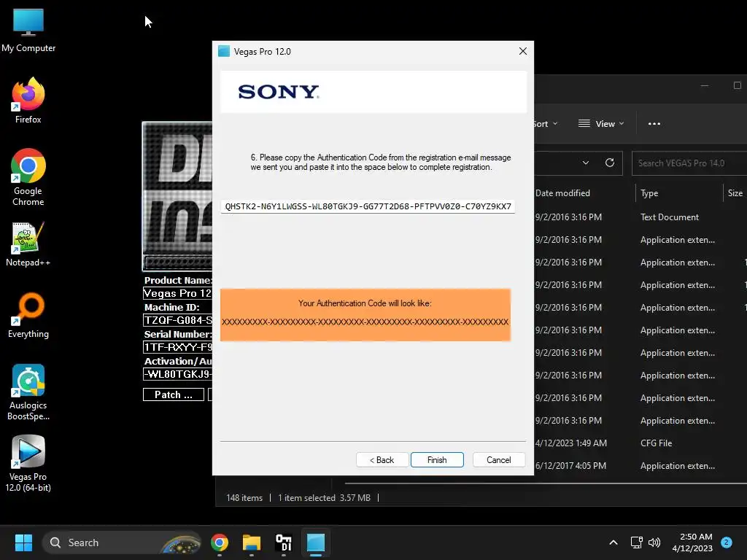Image resolution: width=747 pixels, height=560 pixels.
Task: Open the Notepad++ desktop shortcut
Action: coord(28,244)
